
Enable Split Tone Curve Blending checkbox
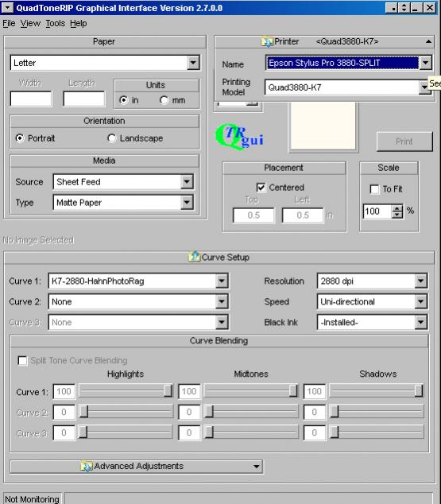pyautogui.click(x=22, y=361)
